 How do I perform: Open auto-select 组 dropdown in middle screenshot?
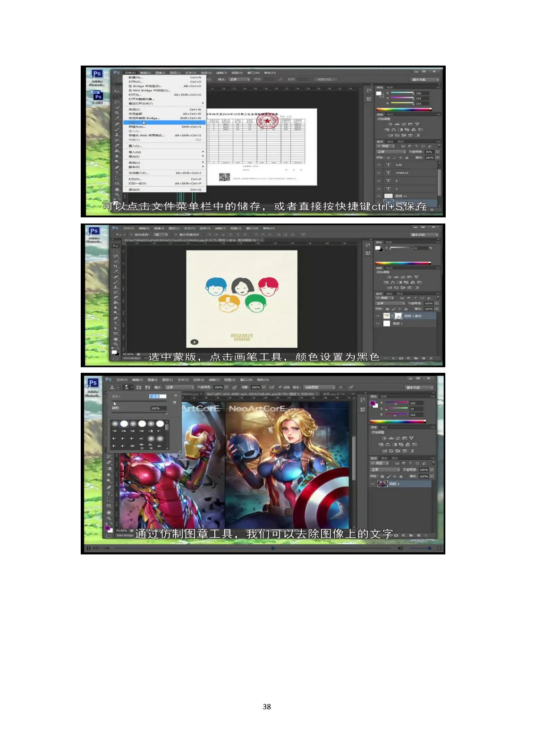point(161,234)
